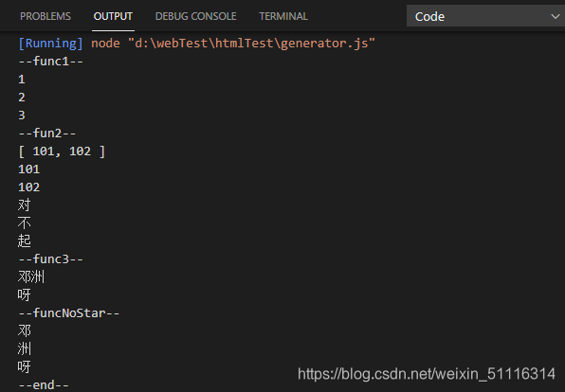Click the --funcNoStar-- output line
Image resolution: width=565 pixels, height=392 pixels.
(x=69, y=313)
